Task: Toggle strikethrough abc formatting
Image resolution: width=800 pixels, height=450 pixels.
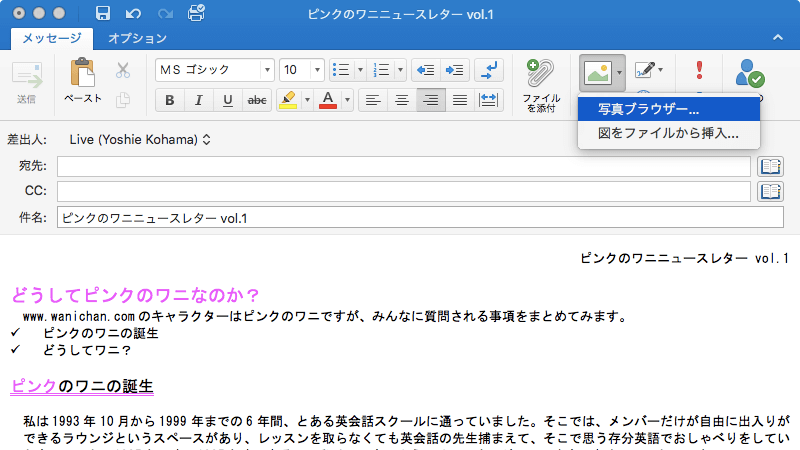Action: point(257,100)
